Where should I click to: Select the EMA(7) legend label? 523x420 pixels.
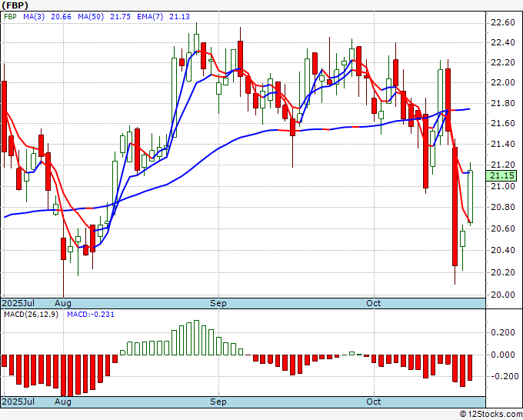150,17
